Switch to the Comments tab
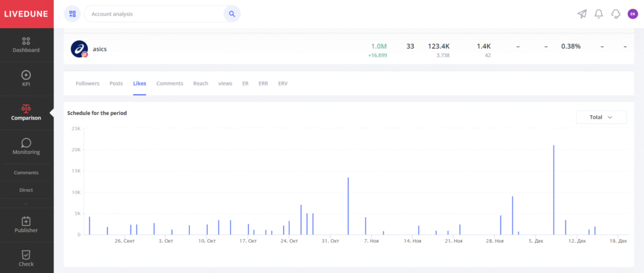 [169, 84]
